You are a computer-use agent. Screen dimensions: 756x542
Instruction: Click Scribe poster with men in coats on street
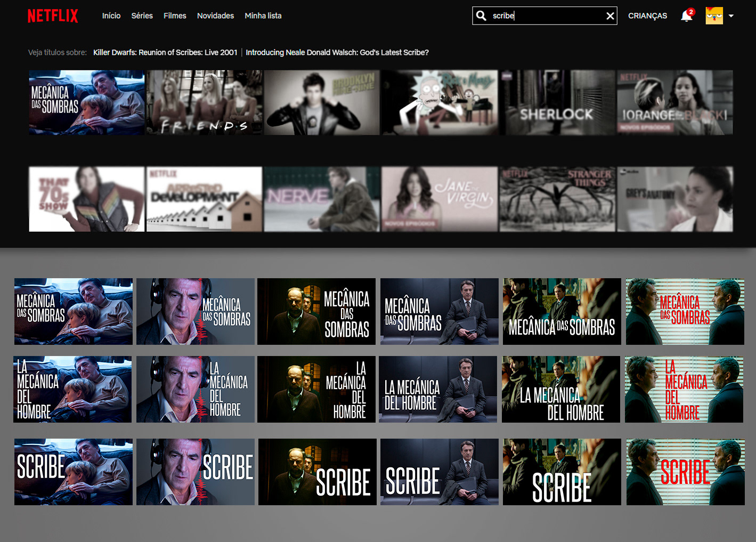coord(562,472)
